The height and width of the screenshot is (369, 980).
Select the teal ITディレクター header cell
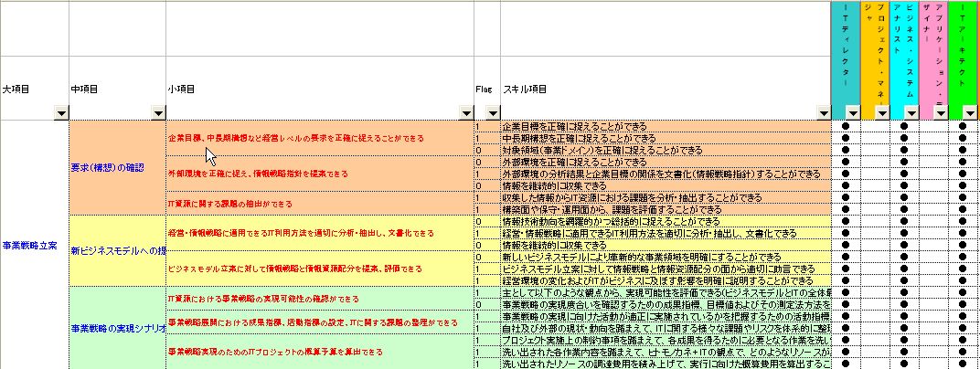(x=846, y=60)
